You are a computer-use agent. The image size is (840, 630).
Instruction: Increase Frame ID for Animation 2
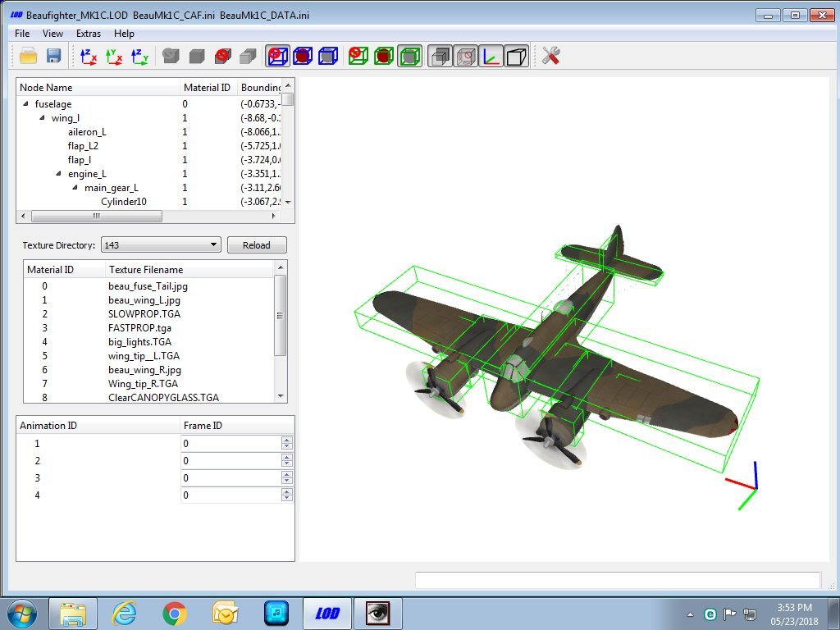coord(287,457)
